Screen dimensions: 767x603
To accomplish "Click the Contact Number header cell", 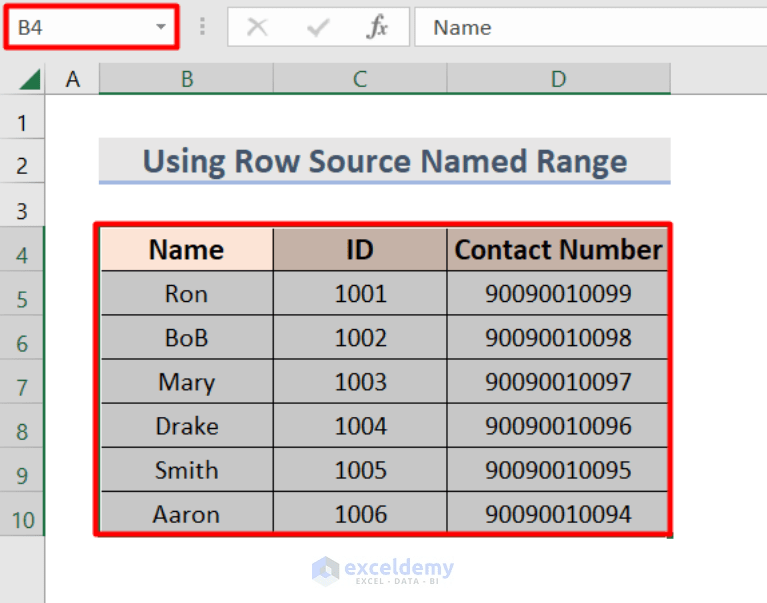I will [x=558, y=249].
